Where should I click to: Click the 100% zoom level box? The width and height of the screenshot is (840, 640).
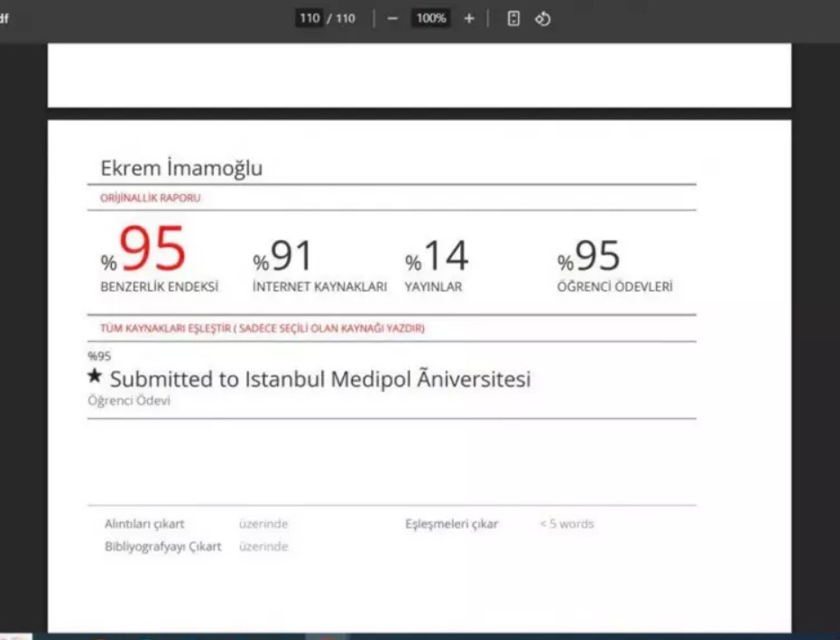[x=431, y=18]
